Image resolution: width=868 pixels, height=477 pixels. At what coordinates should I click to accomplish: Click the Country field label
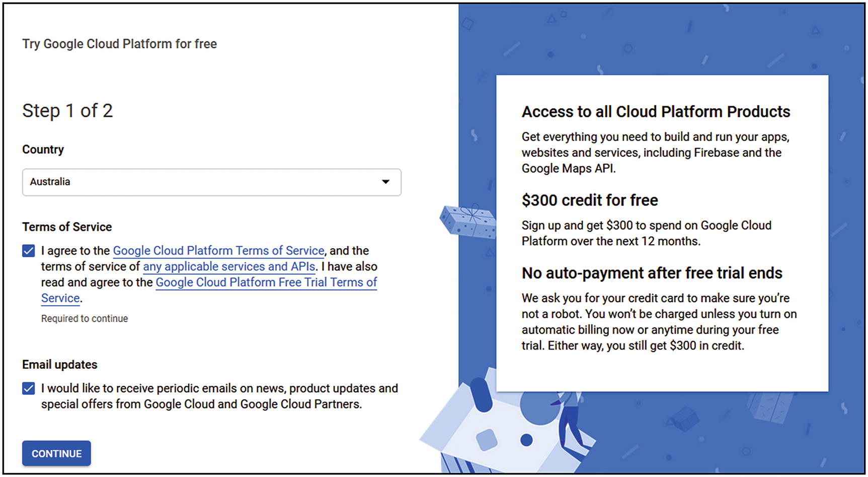pos(43,150)
